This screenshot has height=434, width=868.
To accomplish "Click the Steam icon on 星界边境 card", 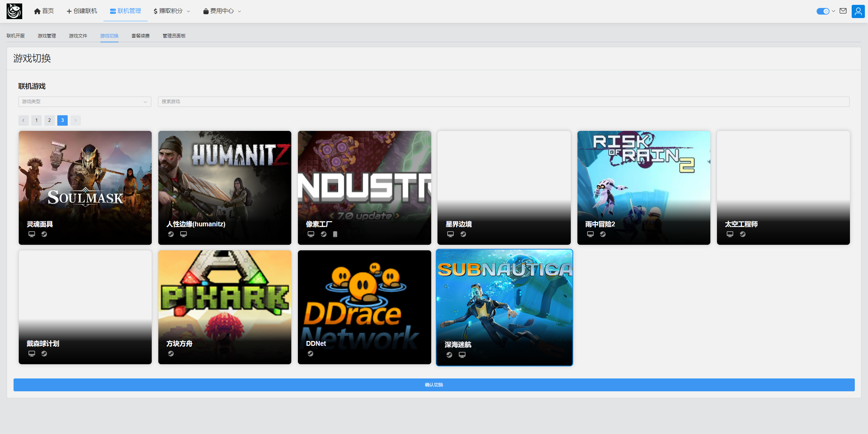I will (463, 234).
